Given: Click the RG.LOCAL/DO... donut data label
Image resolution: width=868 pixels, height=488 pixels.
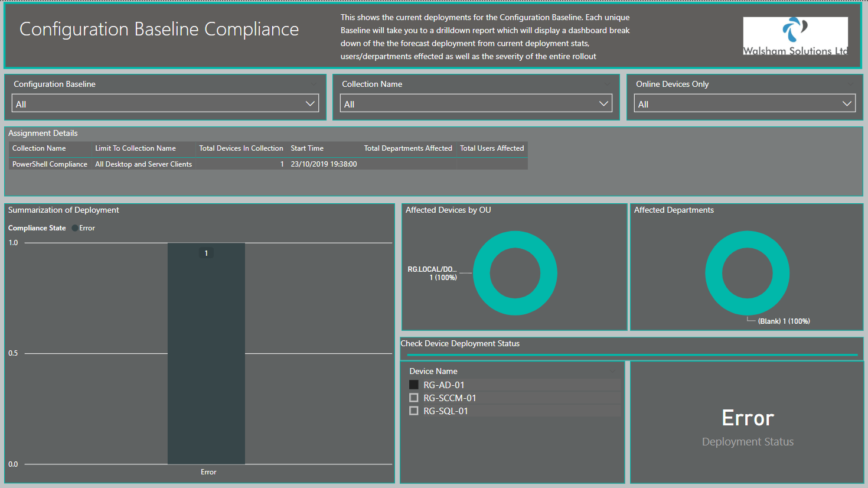Looking at the screenshot, I should [432, 273].
